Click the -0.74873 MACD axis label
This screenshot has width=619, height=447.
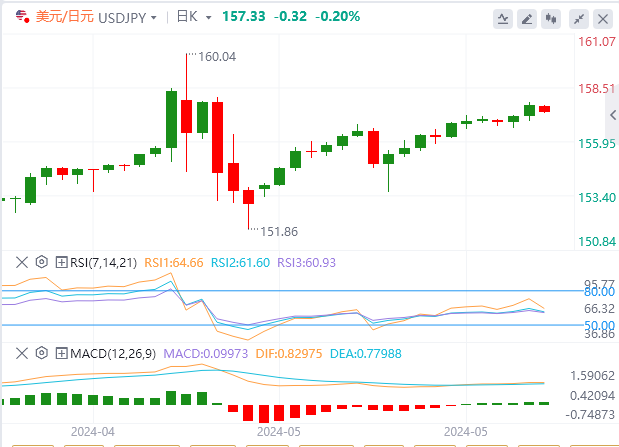[x=590, y=415]
